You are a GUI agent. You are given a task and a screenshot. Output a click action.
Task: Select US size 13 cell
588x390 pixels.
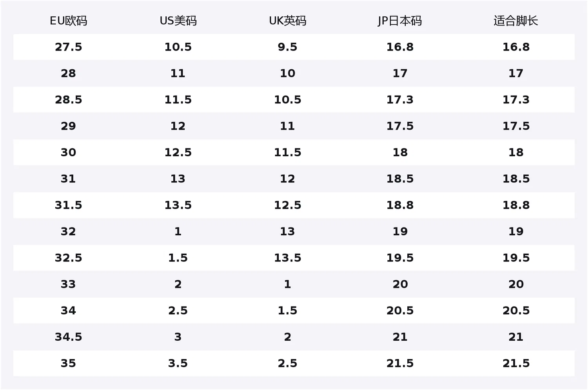tap(178, 179)
